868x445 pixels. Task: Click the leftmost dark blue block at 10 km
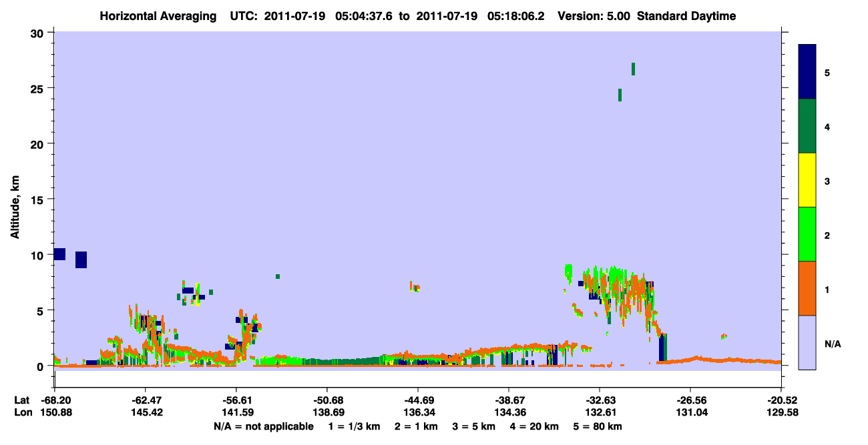tap(59, 254)
